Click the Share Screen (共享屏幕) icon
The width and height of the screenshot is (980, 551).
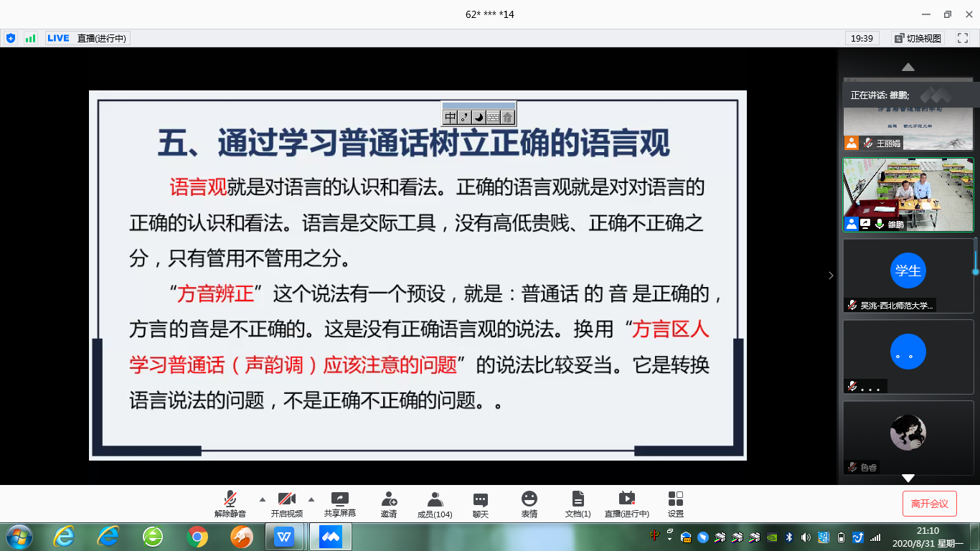point(339,499)
